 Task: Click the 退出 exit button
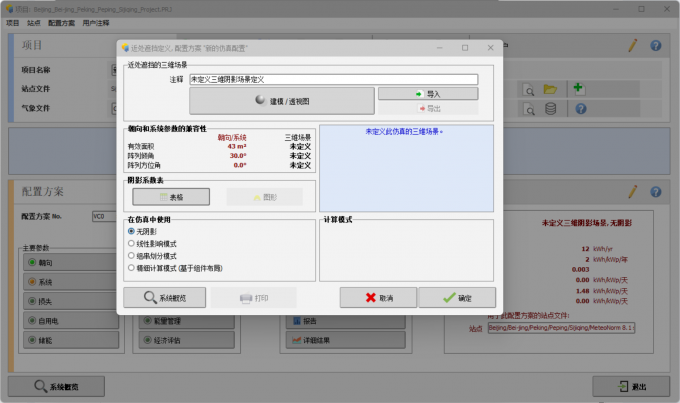point(631,386)
